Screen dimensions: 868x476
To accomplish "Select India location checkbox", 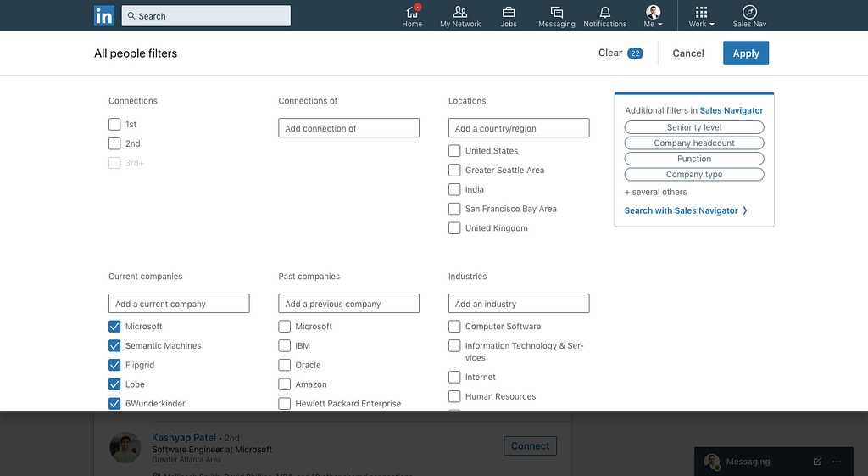I will coord(454,189).
